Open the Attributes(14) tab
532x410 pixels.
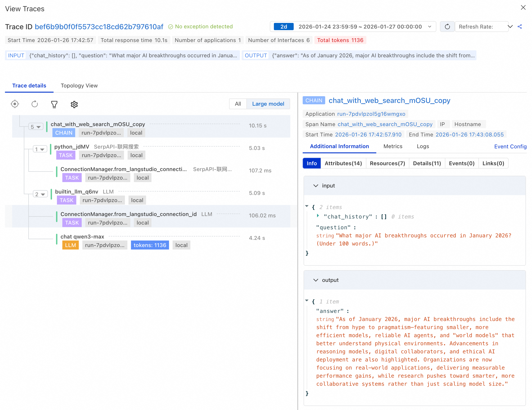click(343, 163)
